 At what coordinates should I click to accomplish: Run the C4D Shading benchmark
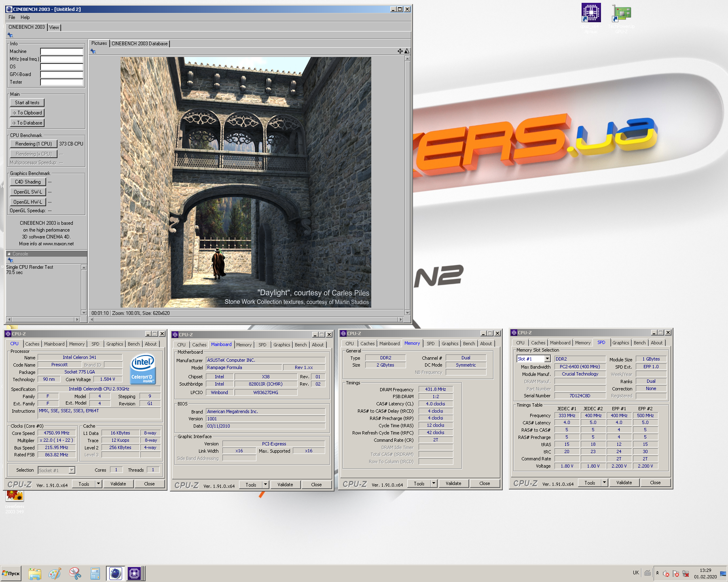point(28,182)
